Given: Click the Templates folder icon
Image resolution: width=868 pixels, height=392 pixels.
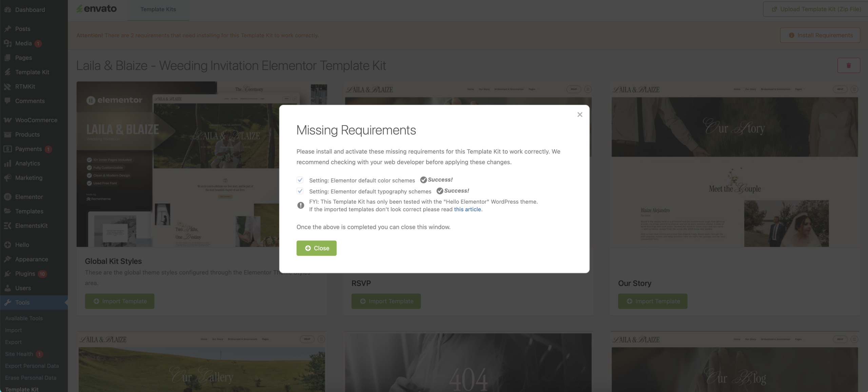Looking at the screenshot, I should tap(7, 211).
